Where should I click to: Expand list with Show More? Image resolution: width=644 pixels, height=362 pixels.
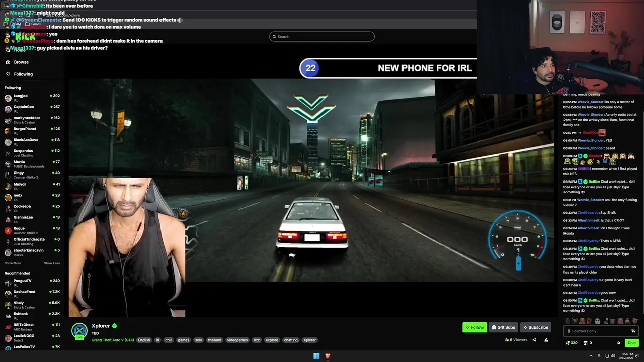pos(13,263)
